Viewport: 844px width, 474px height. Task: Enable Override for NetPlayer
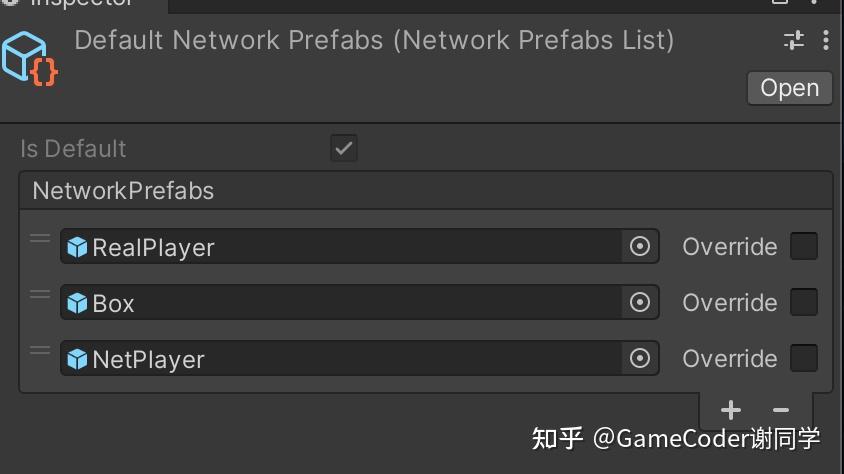pos(804,358)
